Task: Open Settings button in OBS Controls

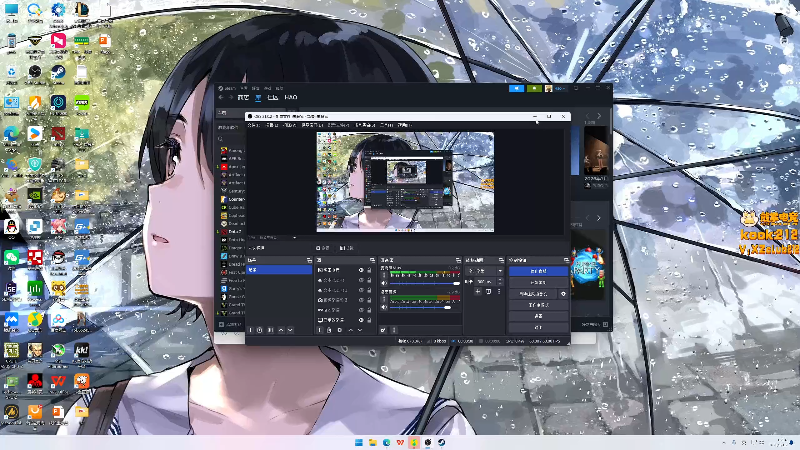Action: pos(538,316)
